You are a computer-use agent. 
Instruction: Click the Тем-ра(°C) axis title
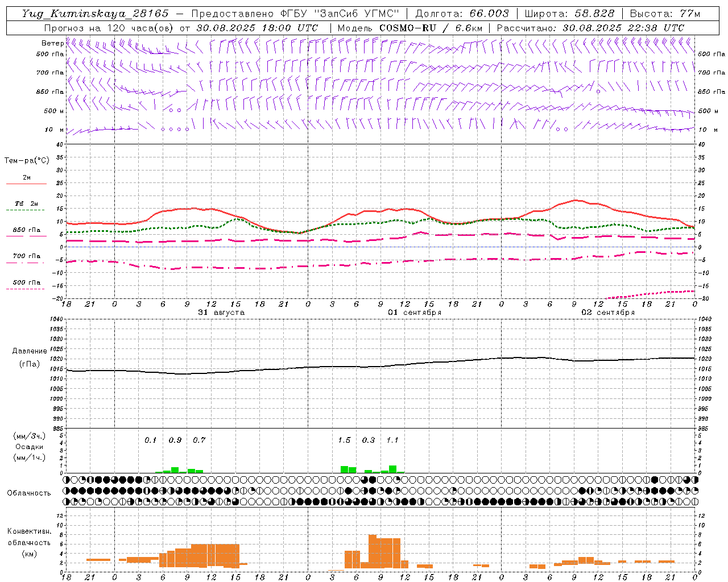[x=27, y=161]
